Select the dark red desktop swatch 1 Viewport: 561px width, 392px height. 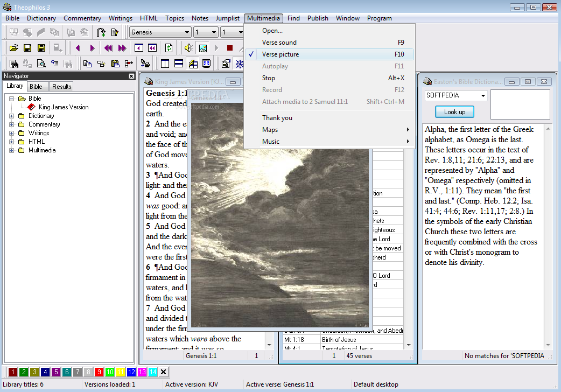(13, 372)
